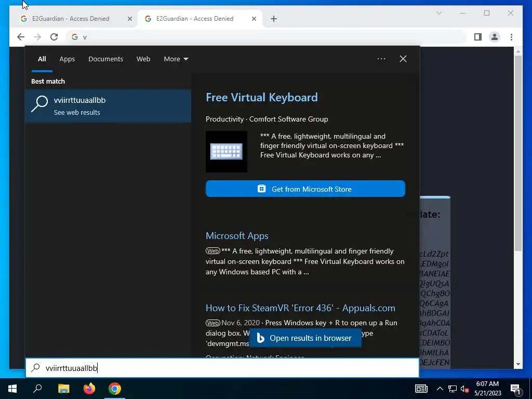The width and height of the screenshot is (532, 399).
Task: Click the Chrome vertical scrollbar thumb
Action: [518, 153]
